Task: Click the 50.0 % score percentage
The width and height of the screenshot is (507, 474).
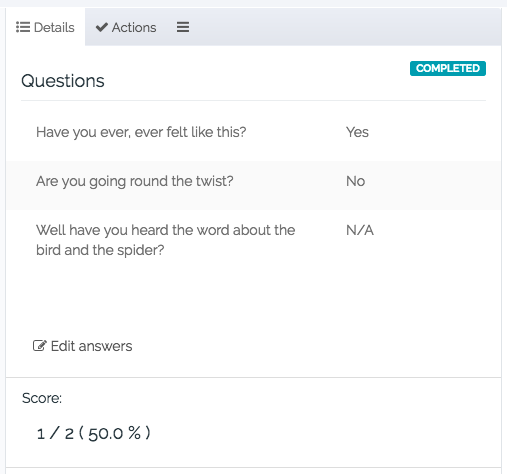Action: tap(114, 434)
